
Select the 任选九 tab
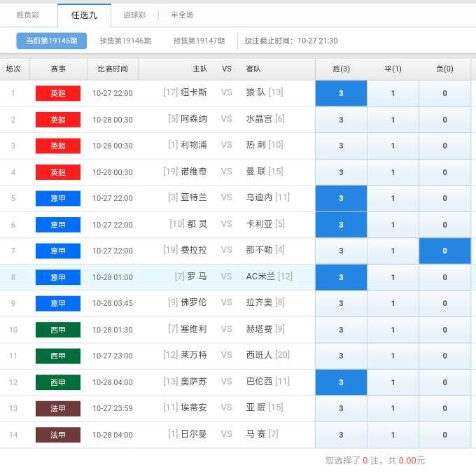(84, 15)
